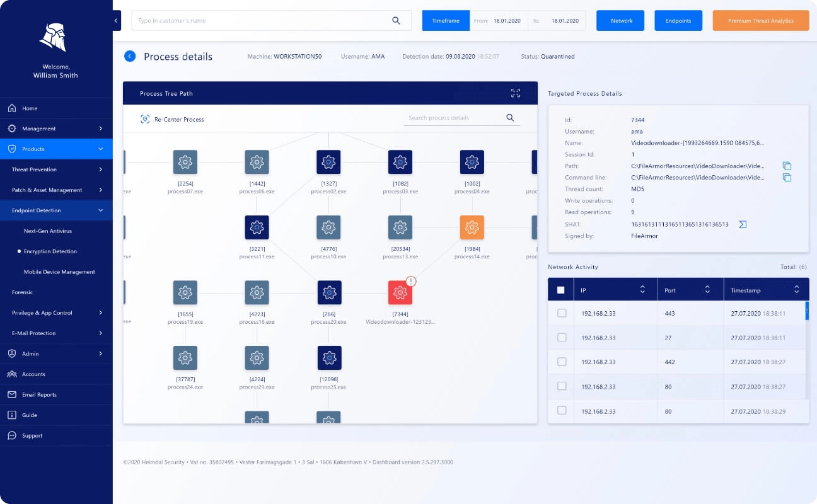Expand Process Tree Path to fullscreen
The height and width of the screenshot is (504, 817).
coord(516,93)
